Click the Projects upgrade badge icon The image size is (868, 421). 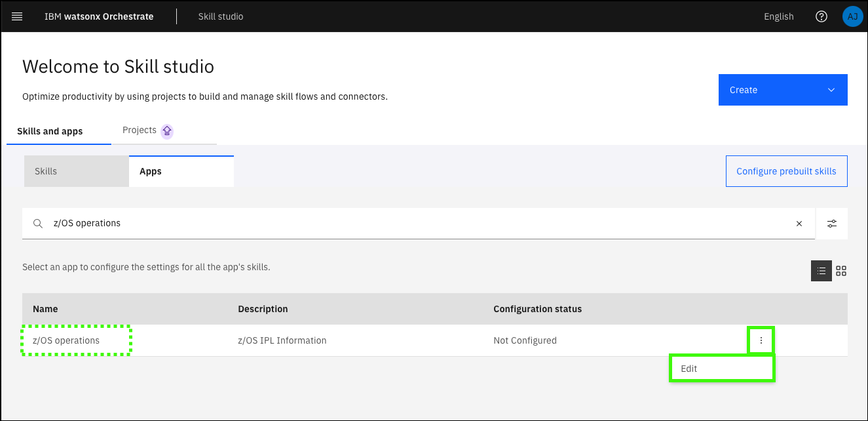167,130
